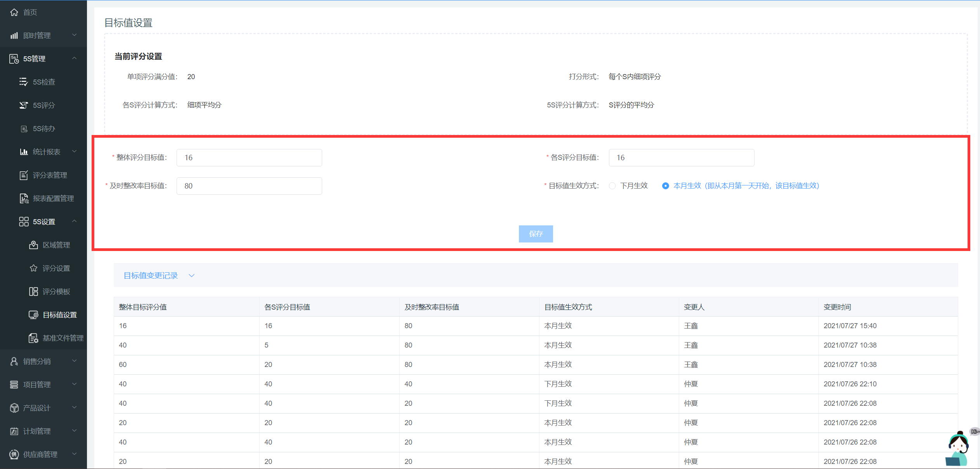Open 评分表管理 via its icon

pyautogui.click(x=24, y=175)
